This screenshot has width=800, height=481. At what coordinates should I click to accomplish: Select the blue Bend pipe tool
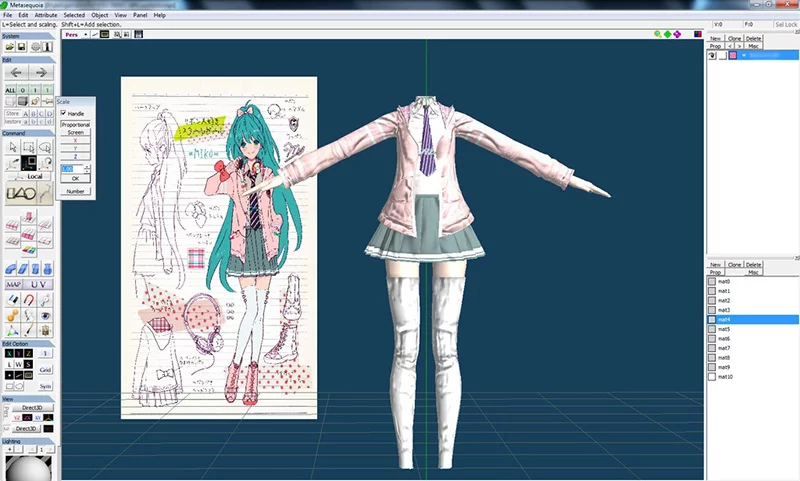click(x=11, y=269)
